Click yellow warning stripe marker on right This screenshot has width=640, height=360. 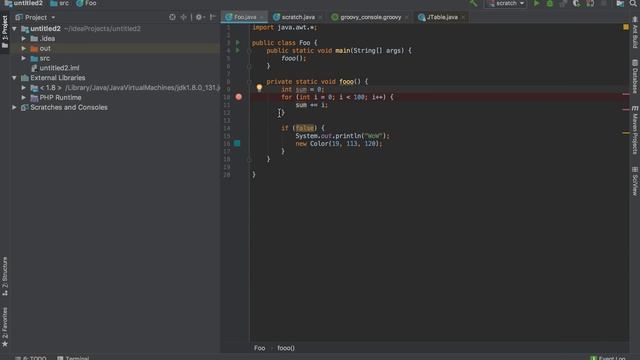[x=626, y=133]
